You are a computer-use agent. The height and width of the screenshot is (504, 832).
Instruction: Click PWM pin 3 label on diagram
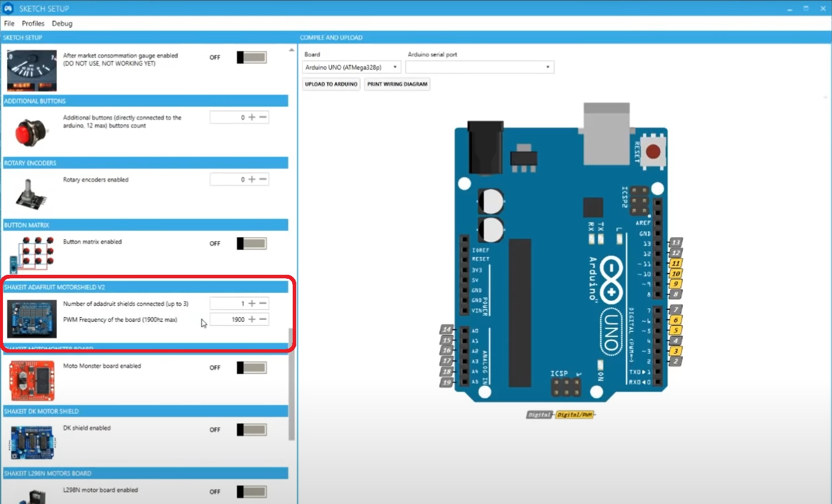(x=676, y=351)
